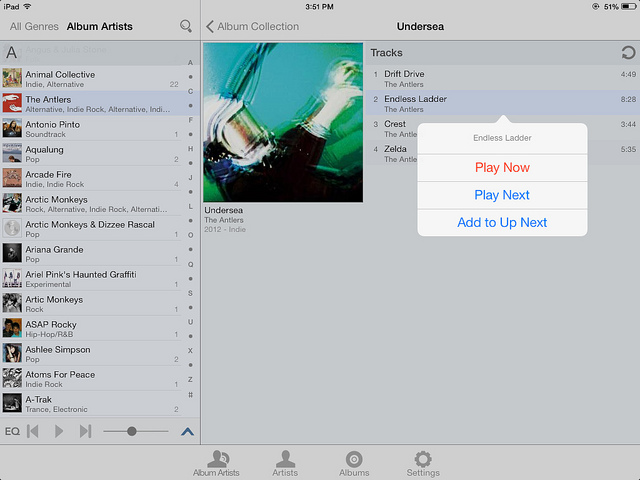Tap the A-Trak thumbnail
This screenshot has width=640, height=480.
(x=12, y=403)
